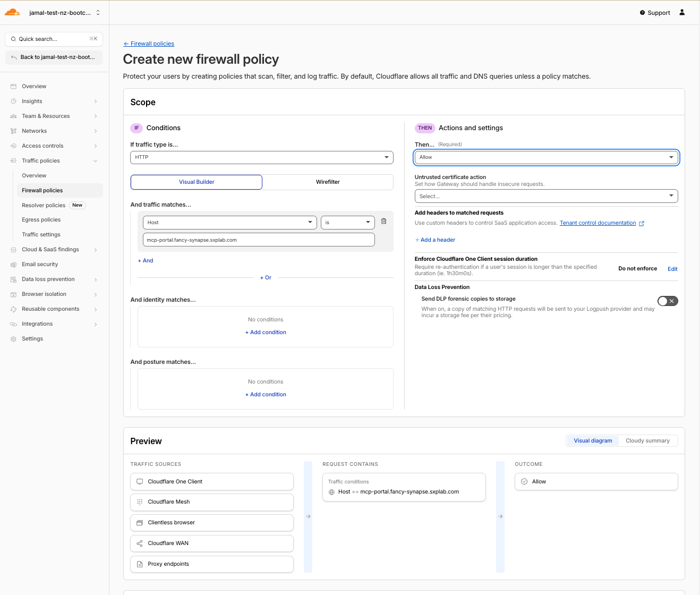Delete the Host condition with trash icon

point(383,222)
